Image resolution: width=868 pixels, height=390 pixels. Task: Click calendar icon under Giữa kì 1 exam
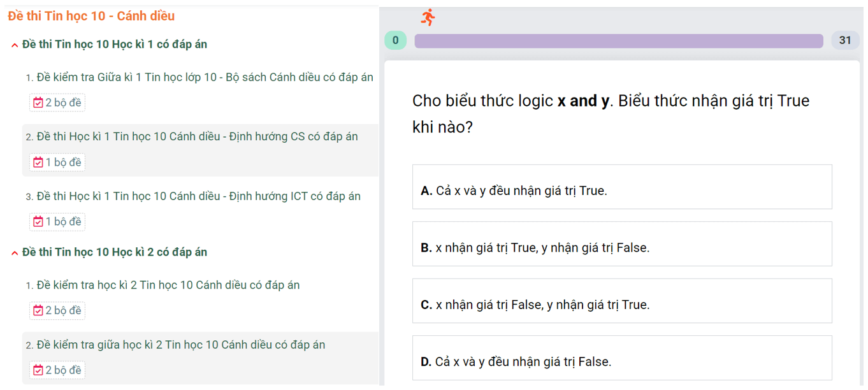tap(38, 103)
